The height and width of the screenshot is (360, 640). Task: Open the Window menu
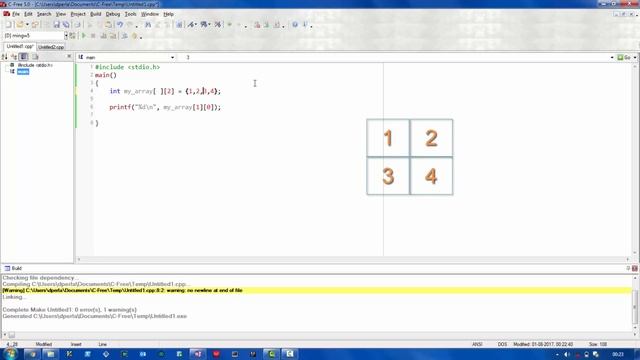click(150, 14)
